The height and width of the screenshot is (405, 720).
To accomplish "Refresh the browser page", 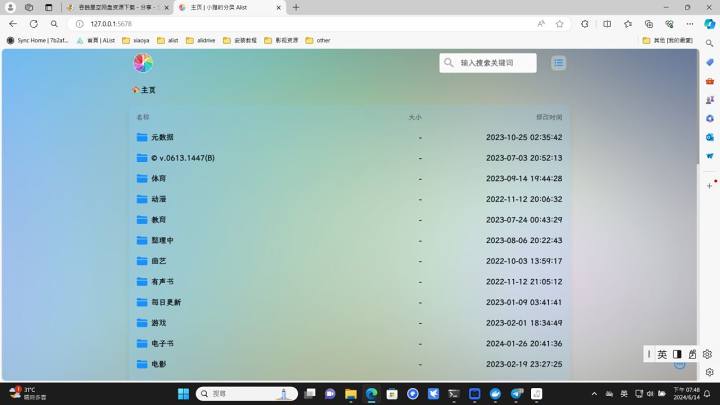I will coord(33,24).
